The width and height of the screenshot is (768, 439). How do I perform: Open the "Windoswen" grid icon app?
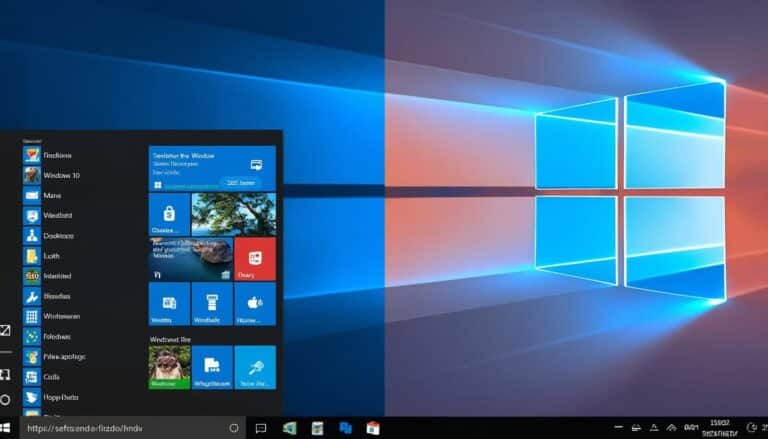(52, 316)
